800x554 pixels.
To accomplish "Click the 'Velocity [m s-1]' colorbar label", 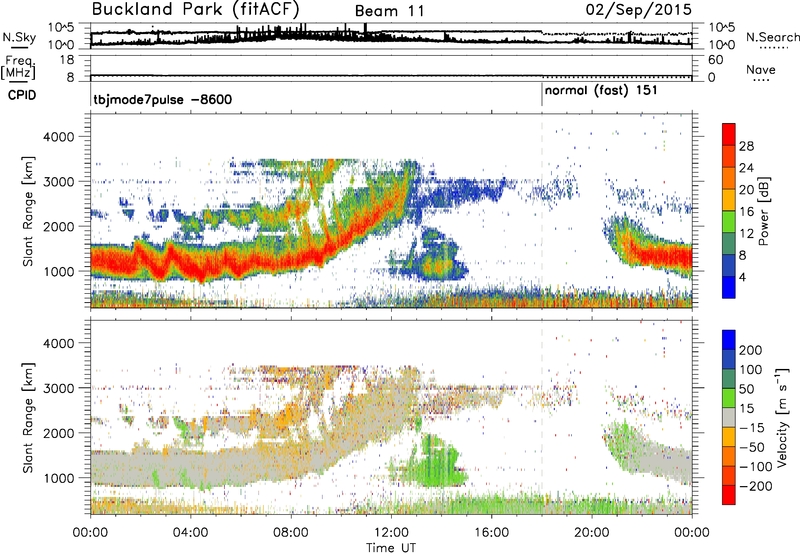I will [782, 417].
